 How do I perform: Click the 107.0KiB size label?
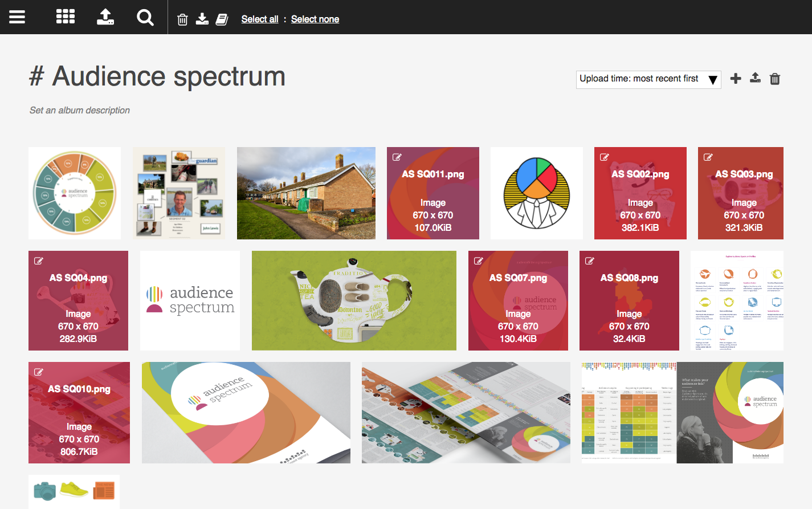click(433, 228)
